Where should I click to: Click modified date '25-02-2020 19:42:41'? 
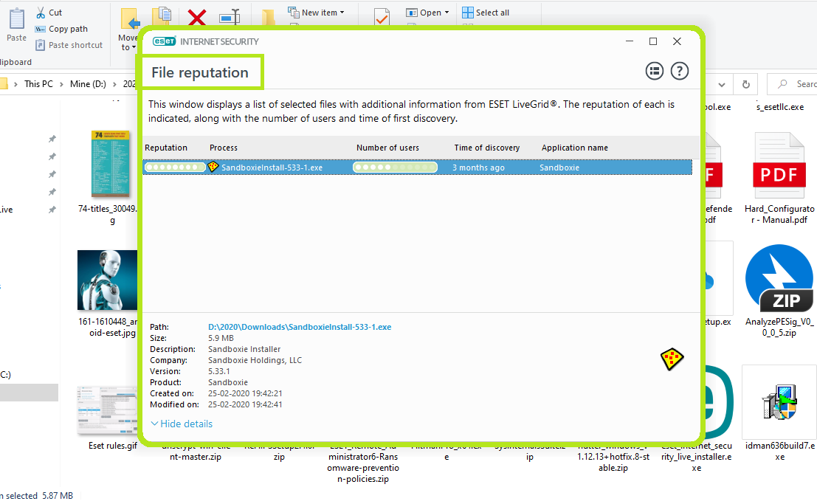[245, 404]
